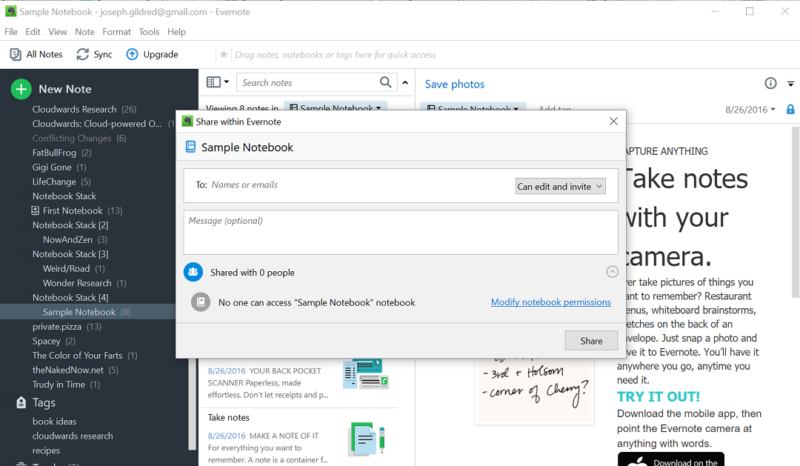Click the Take notes list entry title

(229, 417)
